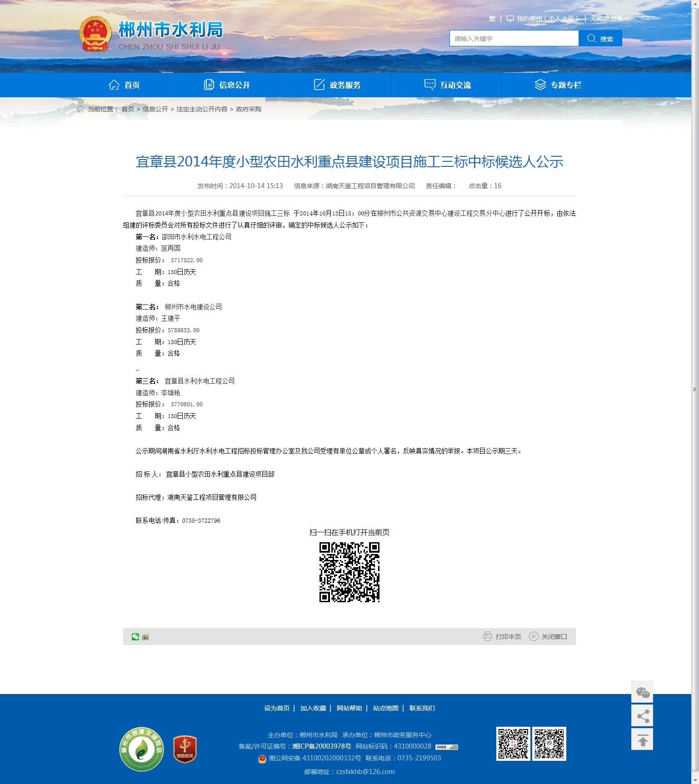Viewport: 699px width, 784px height.
Task: Click the 政府采购 breadcrumb link
Action: click(249, 109)
